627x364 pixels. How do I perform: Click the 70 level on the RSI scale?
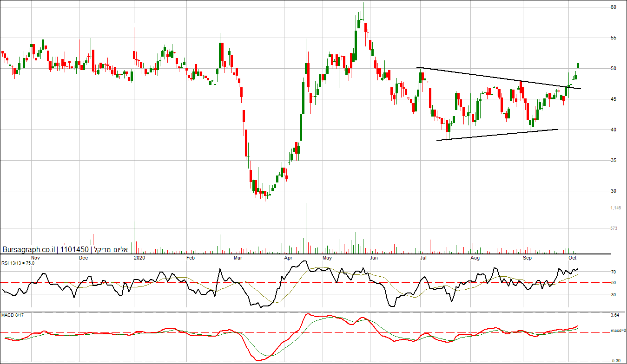[614, 272]
